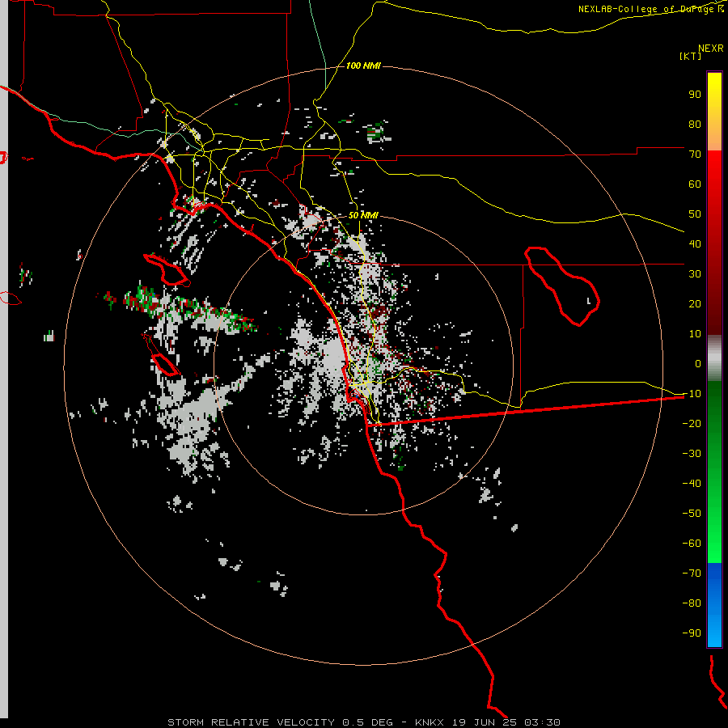Pick the bright green segment of the color bar
This screenshot has width=728, height=728.
pyautogui.click(x=714, y=472)
